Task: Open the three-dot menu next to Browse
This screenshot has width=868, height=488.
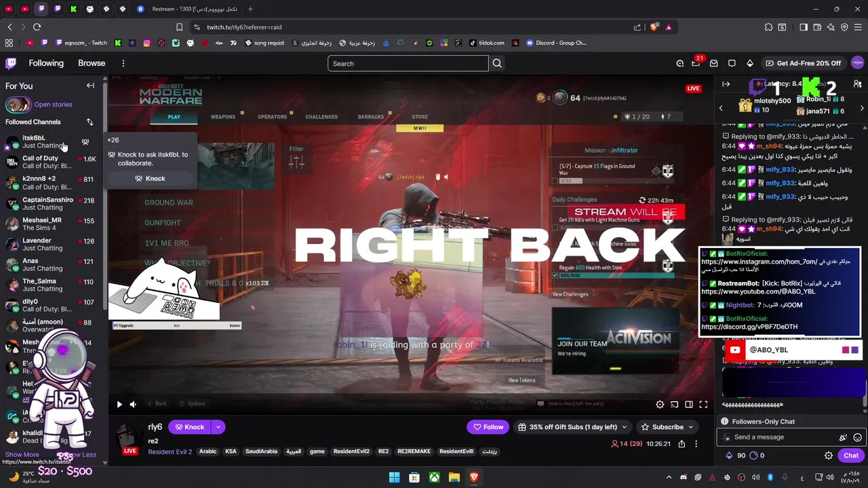Action: 123,63
